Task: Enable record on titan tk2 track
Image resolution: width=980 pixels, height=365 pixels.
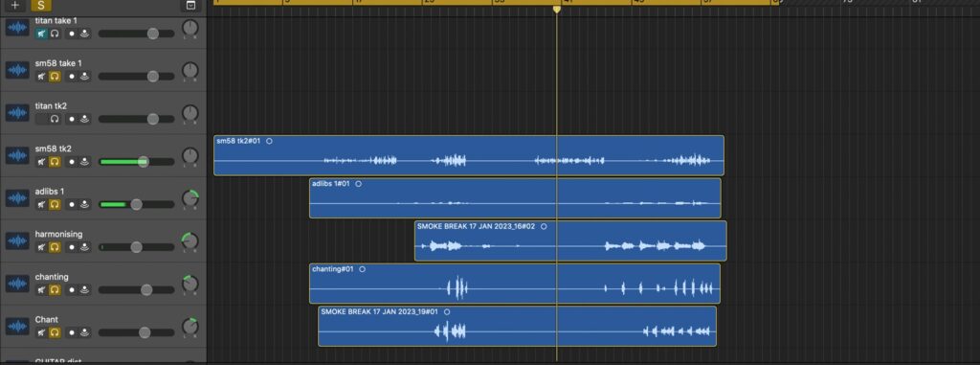Action: point(71,119)
